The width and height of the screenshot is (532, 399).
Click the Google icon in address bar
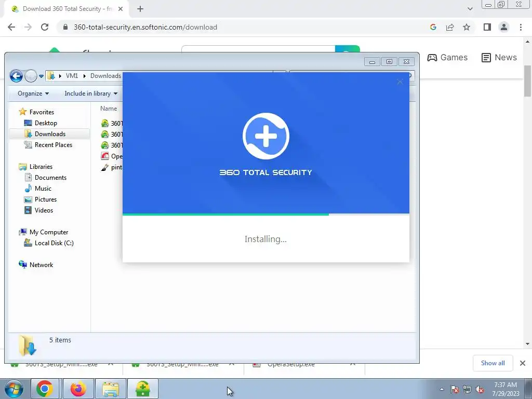(433, 27)
